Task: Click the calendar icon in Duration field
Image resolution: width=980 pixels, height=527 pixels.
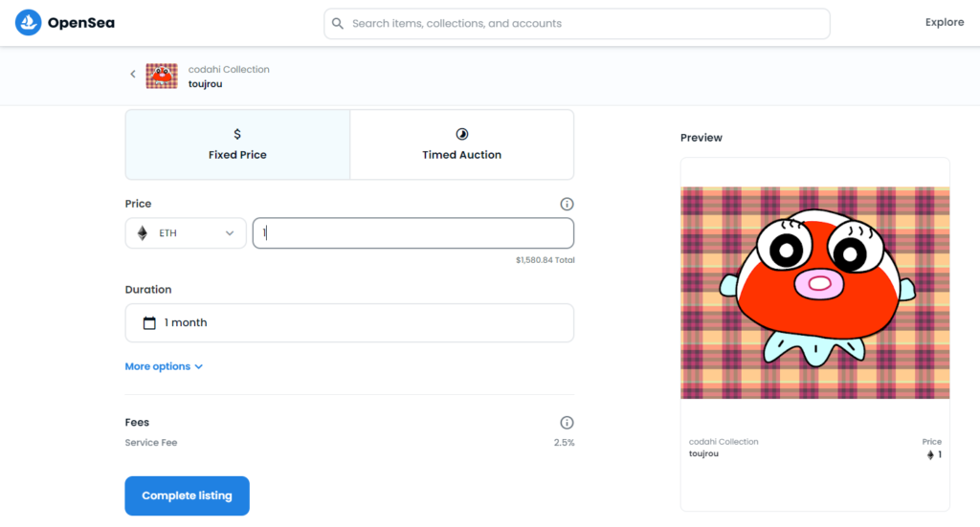Action: pos(149,323)
